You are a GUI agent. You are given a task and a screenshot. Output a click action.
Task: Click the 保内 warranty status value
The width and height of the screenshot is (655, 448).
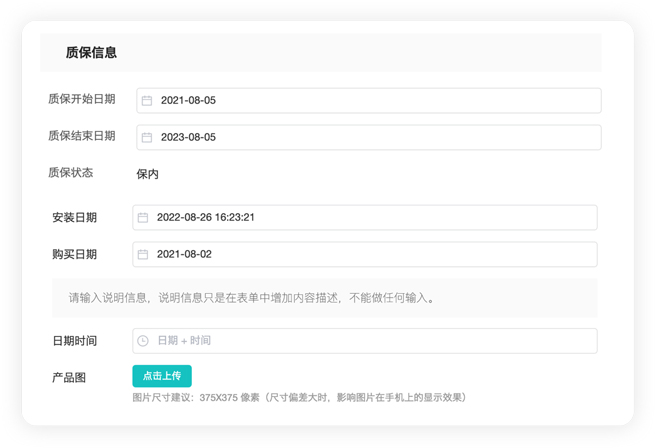click(x=147, y=174)
